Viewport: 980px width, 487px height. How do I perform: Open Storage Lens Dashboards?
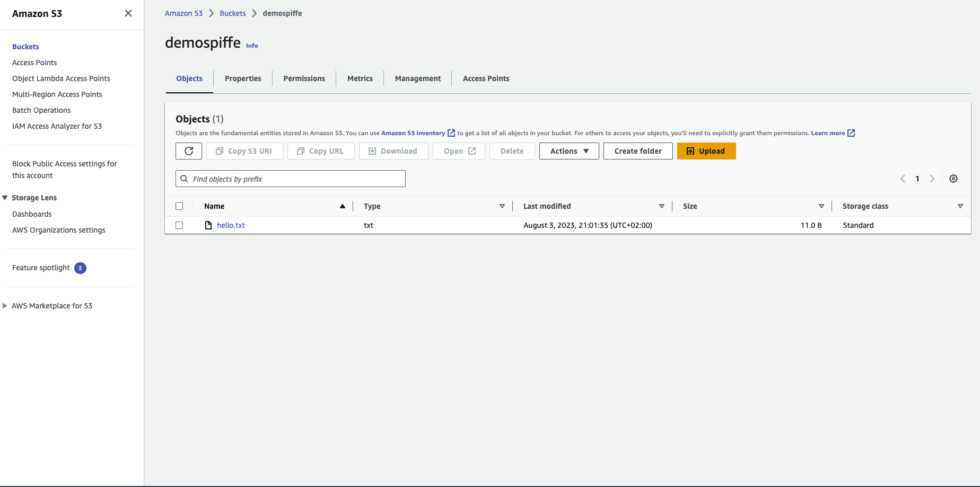click(32, 214)
